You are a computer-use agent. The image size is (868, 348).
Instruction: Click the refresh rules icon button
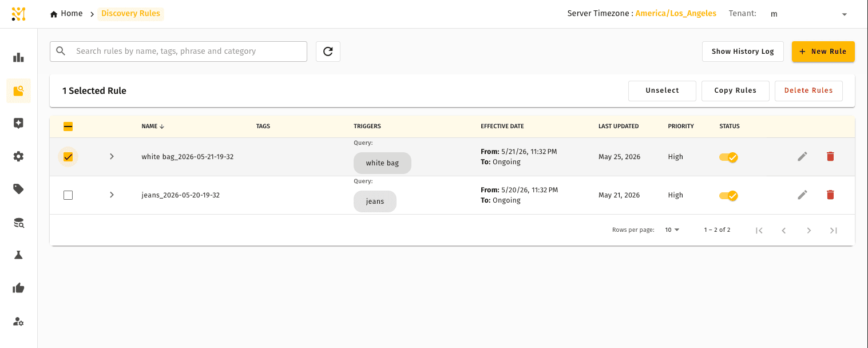328,52
